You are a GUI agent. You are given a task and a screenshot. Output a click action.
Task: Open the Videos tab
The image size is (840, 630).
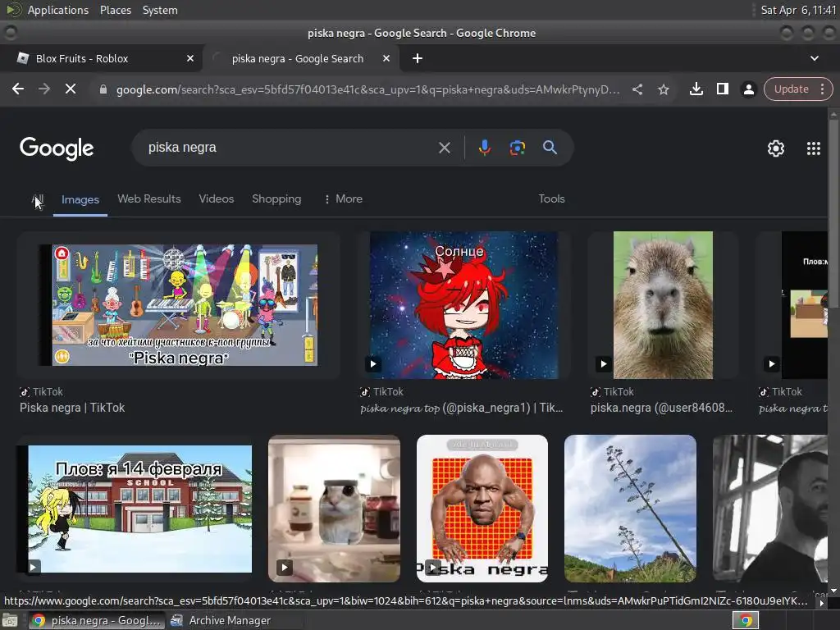(x=217, y=199)
